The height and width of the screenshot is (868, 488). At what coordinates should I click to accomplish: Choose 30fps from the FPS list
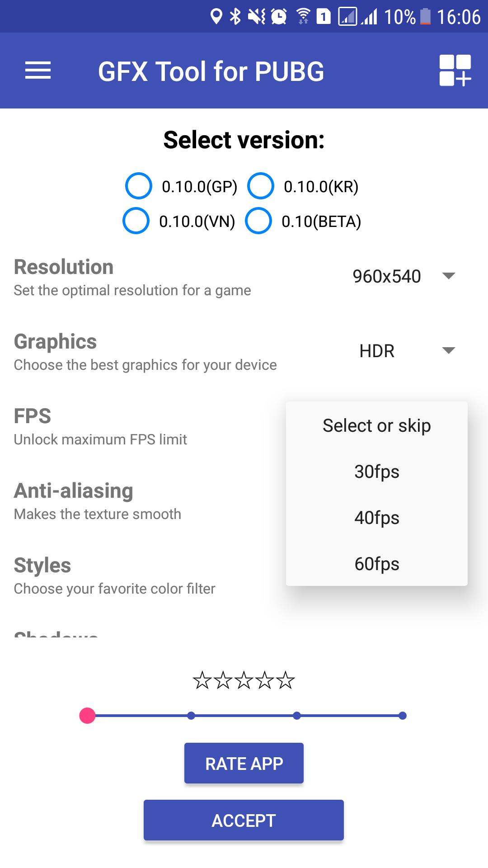click(377, 472)
